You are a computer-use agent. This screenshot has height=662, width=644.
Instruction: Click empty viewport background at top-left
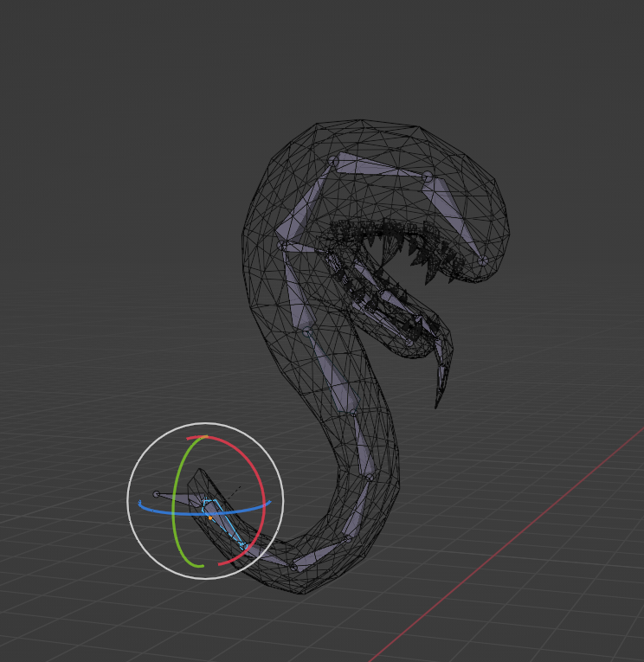click(x=85, y=85)
